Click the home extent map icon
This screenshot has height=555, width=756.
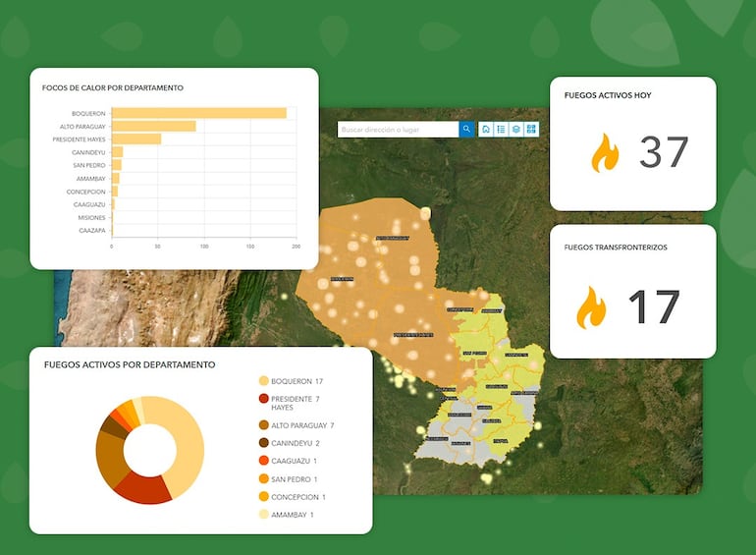pyautogui.click(x=486, y=129)
